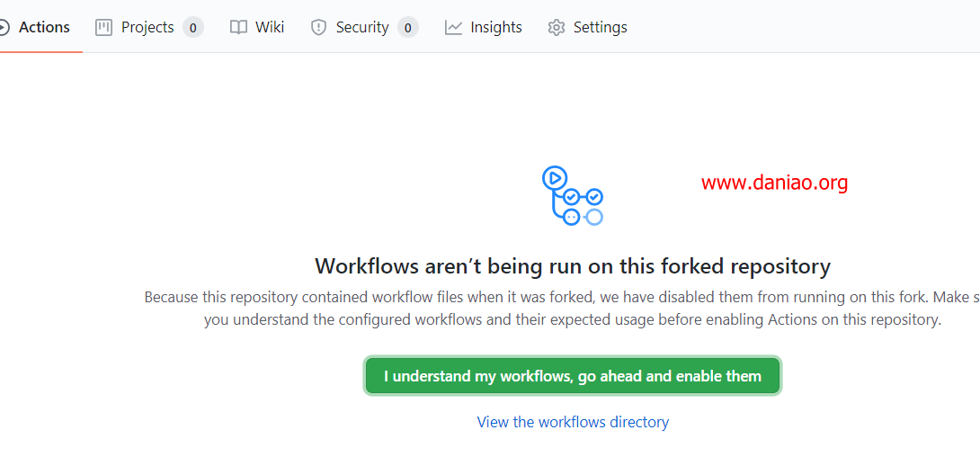This screenshot has width=980, height=457.
Task: Click the Projects board icon
Action: pyautogui.click(x=103, y=28)
